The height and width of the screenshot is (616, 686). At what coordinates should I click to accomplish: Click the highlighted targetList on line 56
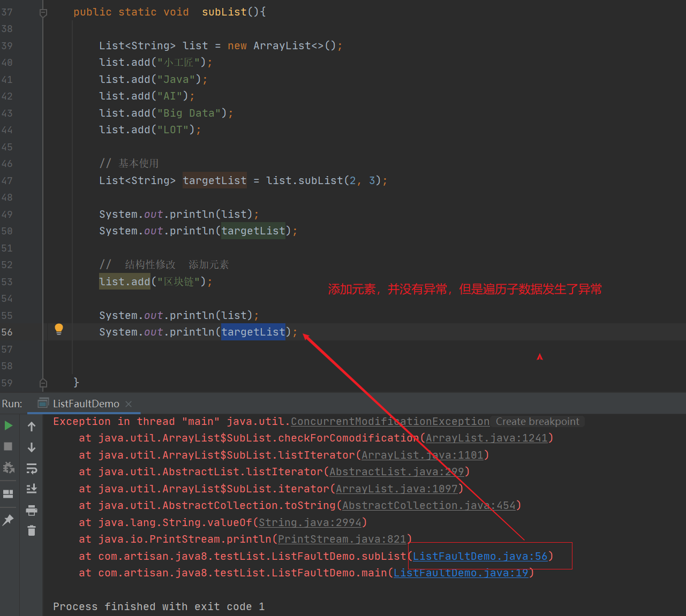(x=253, y=332)
